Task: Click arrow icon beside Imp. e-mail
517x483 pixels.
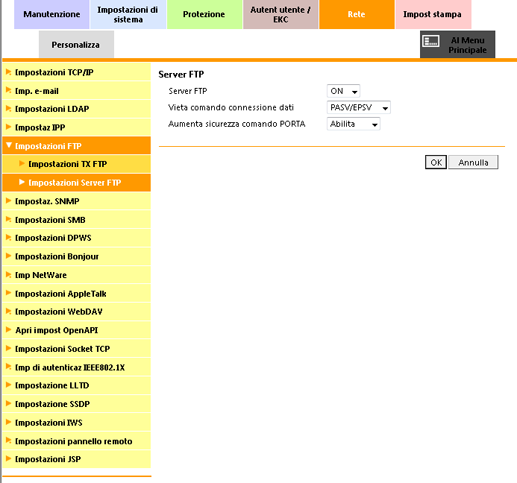Action: pyautogui.click(x=9, y=90)
